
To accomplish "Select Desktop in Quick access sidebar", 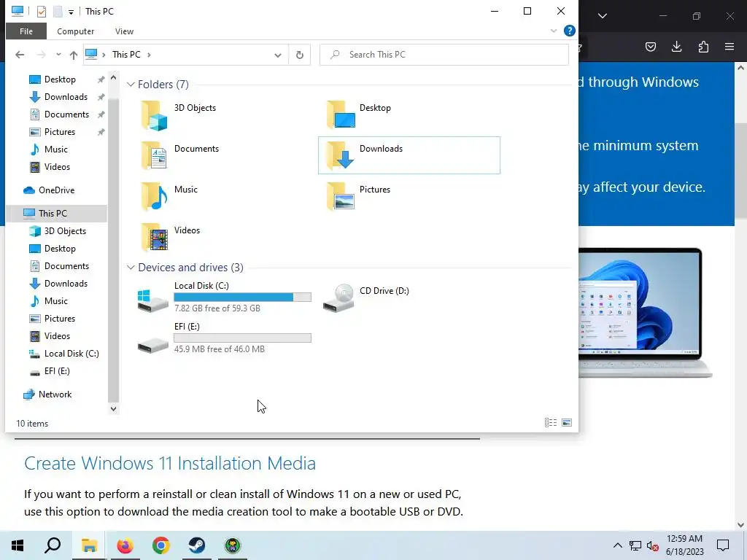I will 60,79.
